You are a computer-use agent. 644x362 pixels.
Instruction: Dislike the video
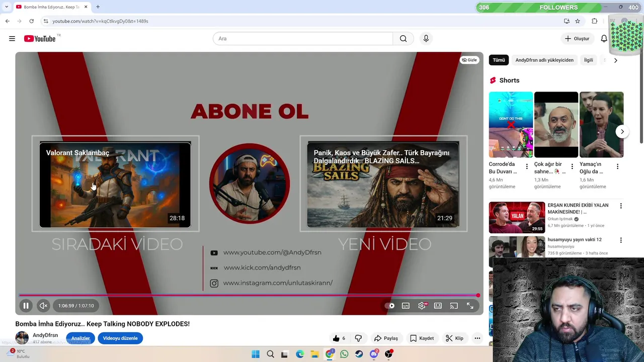[358, 338]
